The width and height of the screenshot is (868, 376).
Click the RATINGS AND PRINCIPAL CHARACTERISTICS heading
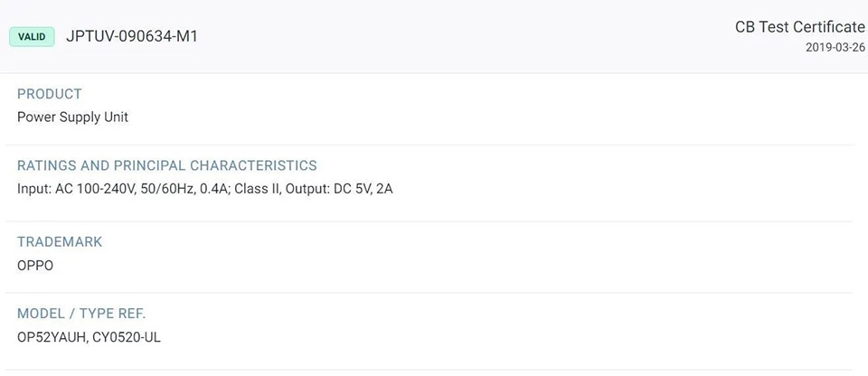[167, 165]
